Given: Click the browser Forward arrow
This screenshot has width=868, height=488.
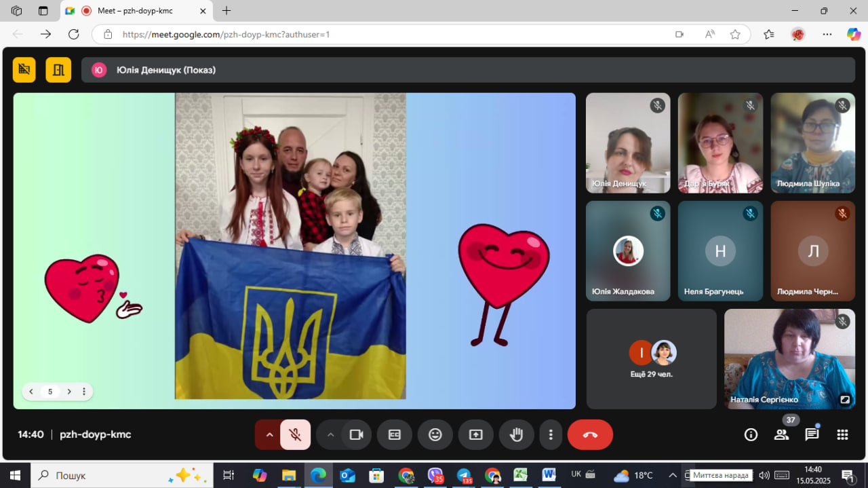Looking at the screenshot, I should 45,34.
